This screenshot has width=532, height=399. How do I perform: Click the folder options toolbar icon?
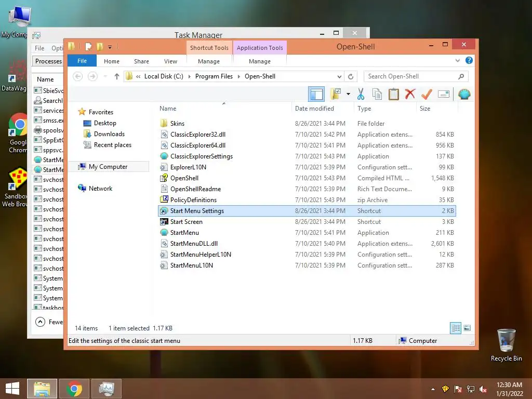coord(336,94)
